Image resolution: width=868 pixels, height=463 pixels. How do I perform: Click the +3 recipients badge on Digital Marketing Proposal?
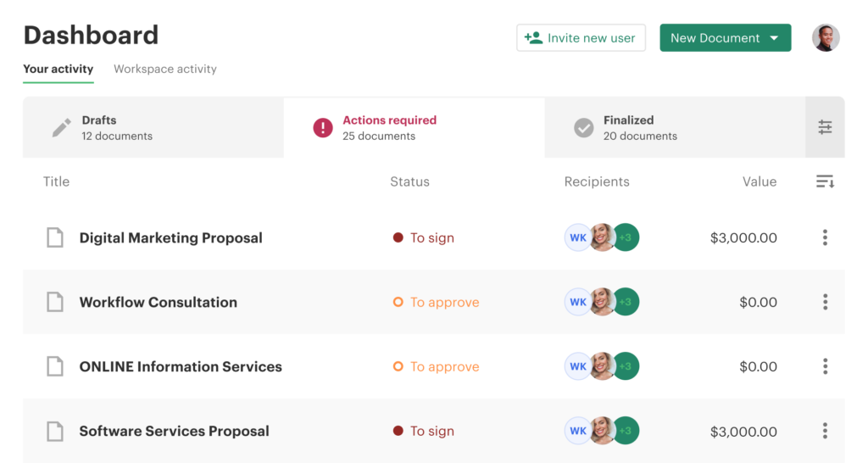626,238
